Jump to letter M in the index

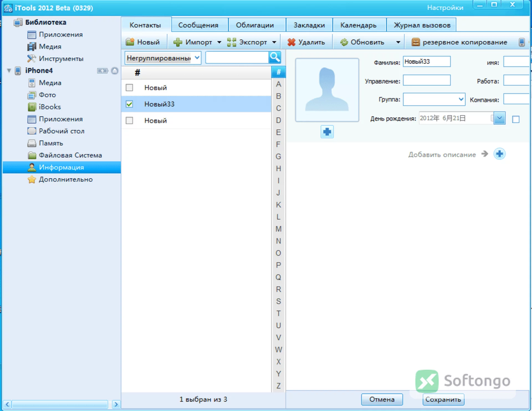(278, 229)
